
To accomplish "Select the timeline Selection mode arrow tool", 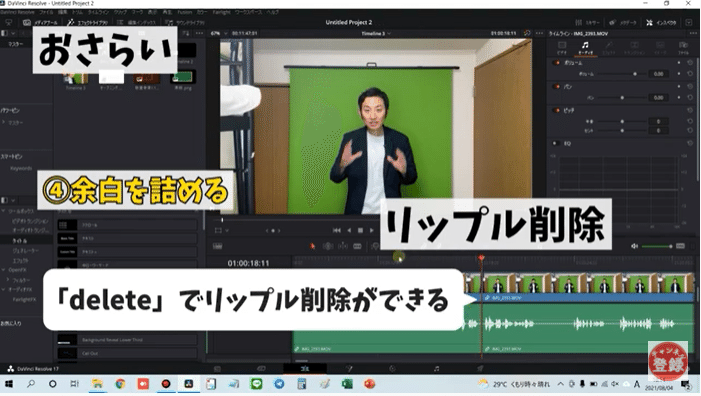I will (x=312, y=246).
